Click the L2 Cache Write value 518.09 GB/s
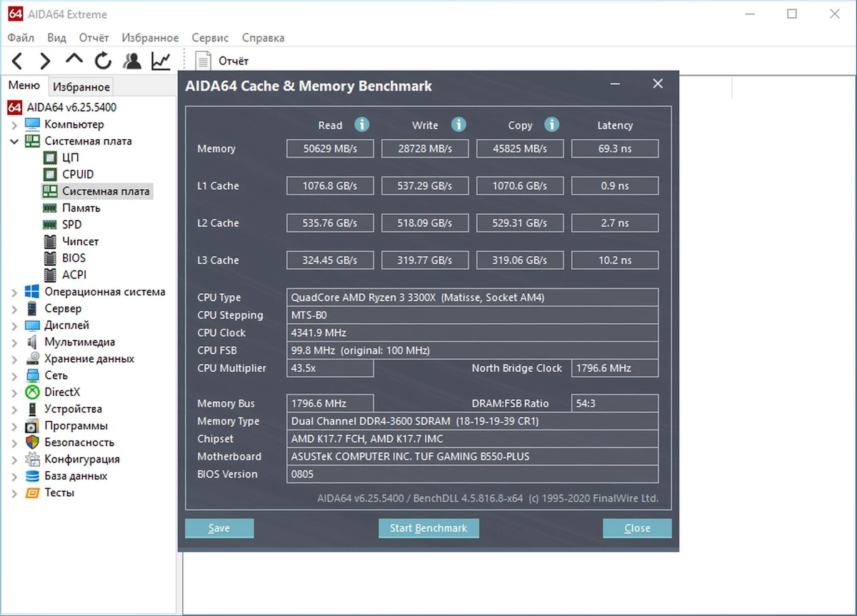Viewport: 857px width, 616px height. click(x=425, y=223)
